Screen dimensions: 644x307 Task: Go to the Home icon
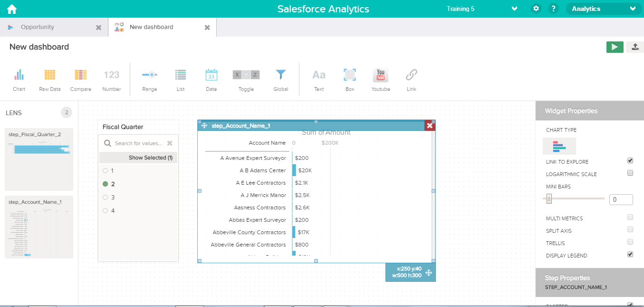11,9
